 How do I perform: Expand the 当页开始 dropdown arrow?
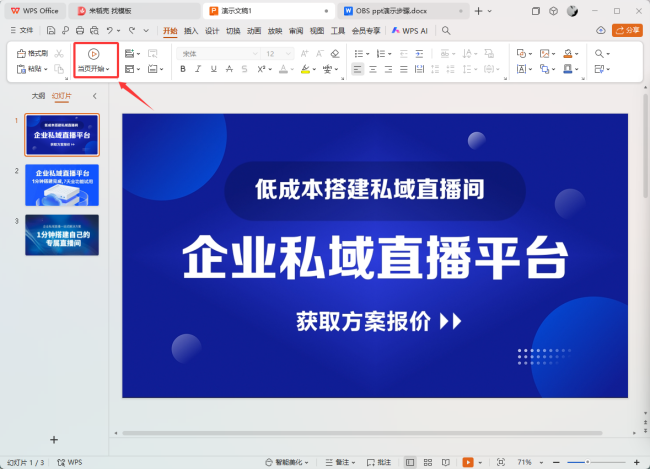click(x=108, y=69)
